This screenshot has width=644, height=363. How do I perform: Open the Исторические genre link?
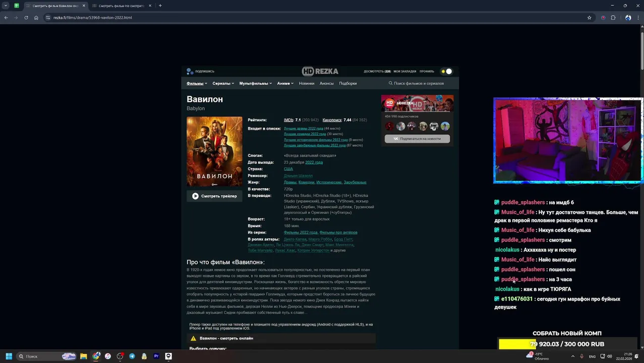click(329, 182)
